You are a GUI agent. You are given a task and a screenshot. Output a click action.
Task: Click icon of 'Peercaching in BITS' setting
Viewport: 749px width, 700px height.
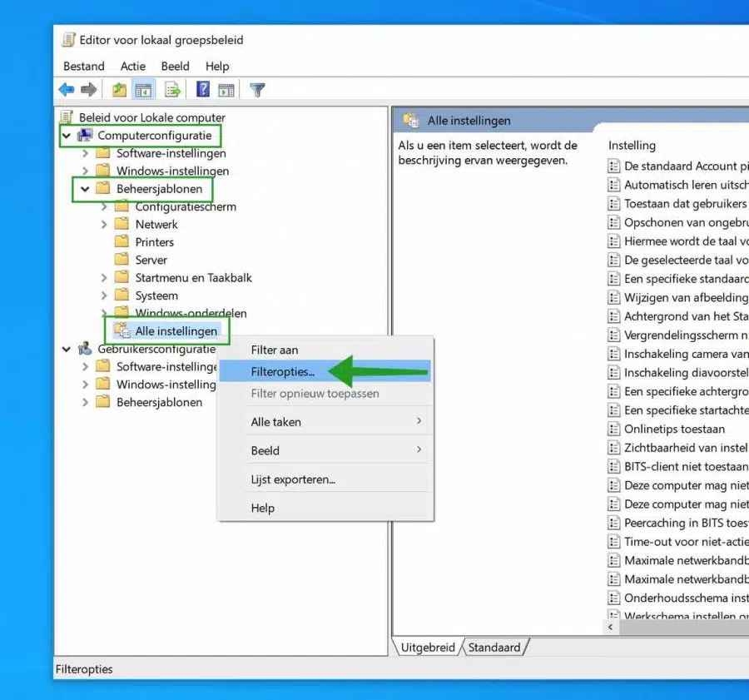tap(613, 522)
